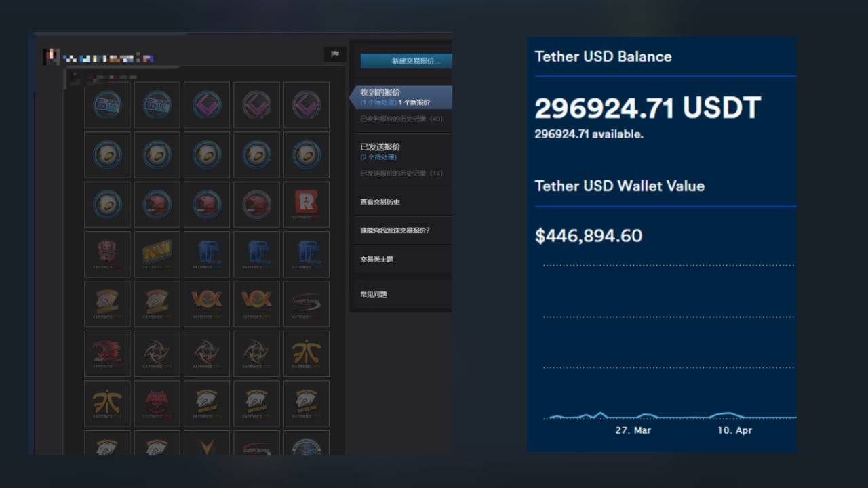Open 交易类主题
Screen dimensions: 868x488
(376, 259)
